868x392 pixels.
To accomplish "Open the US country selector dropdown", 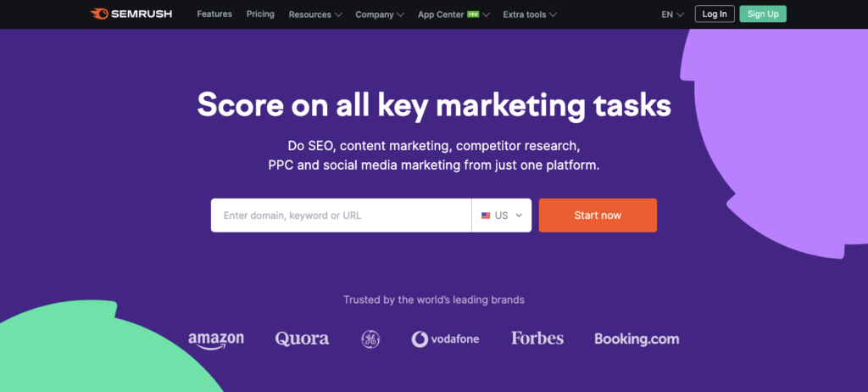I will 502,216.
